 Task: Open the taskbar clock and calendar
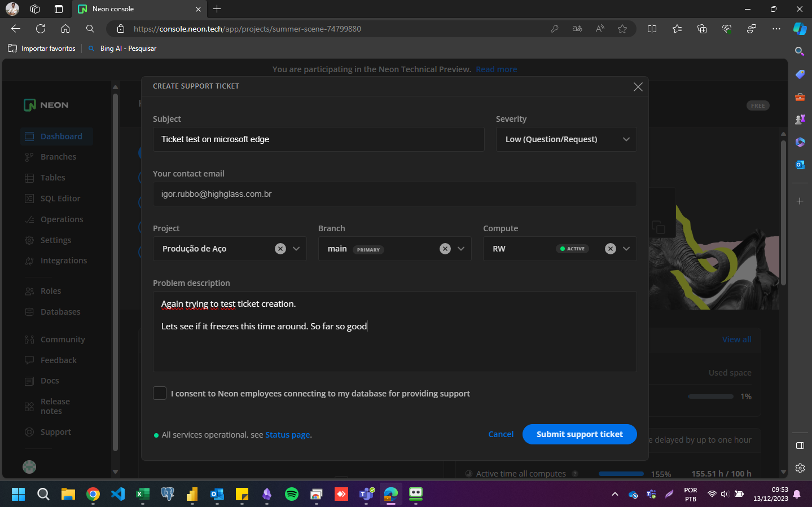pyautogui.click(x=771, y=494)
